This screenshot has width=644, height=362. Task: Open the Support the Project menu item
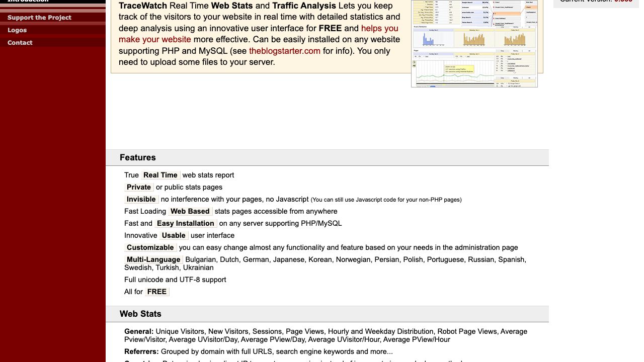39,18
